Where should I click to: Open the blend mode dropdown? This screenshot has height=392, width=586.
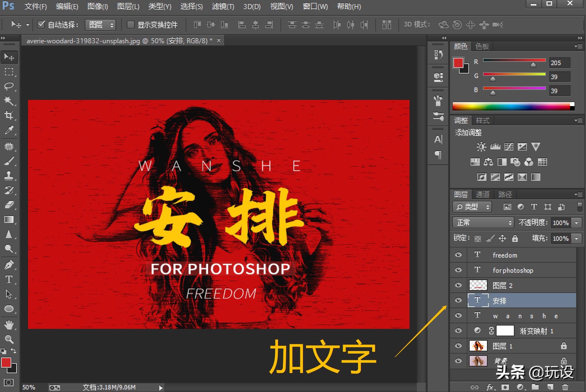483,223
